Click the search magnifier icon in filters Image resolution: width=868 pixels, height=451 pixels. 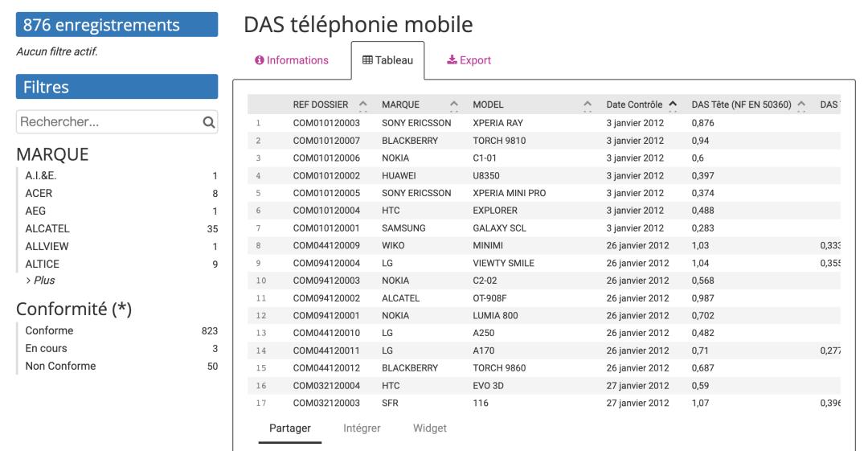(208, 123)
